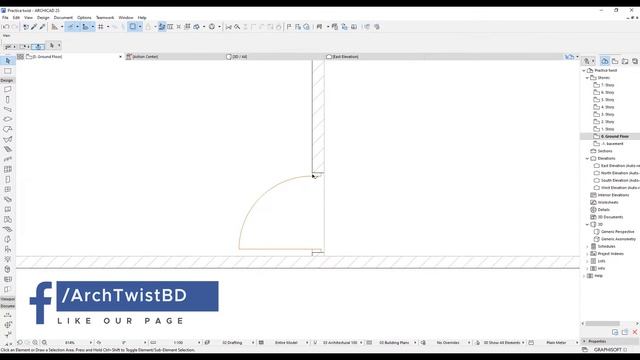Select the Wall tool in the toolbox
The image size is (640, 360).
pos(8,89)
